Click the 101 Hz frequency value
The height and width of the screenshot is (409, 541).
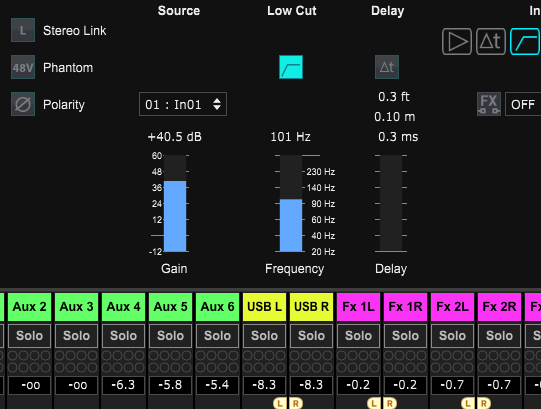(x=291, y=137)
